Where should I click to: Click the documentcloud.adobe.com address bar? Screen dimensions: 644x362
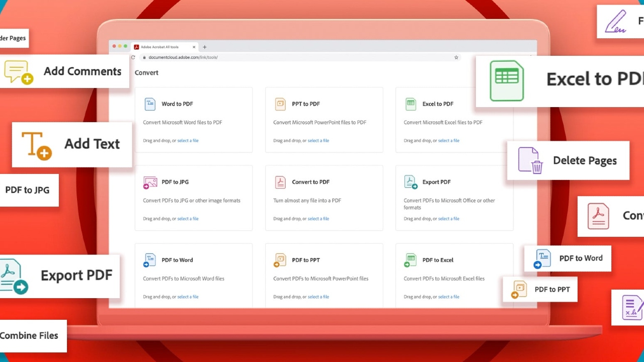[x=300, y=57]
